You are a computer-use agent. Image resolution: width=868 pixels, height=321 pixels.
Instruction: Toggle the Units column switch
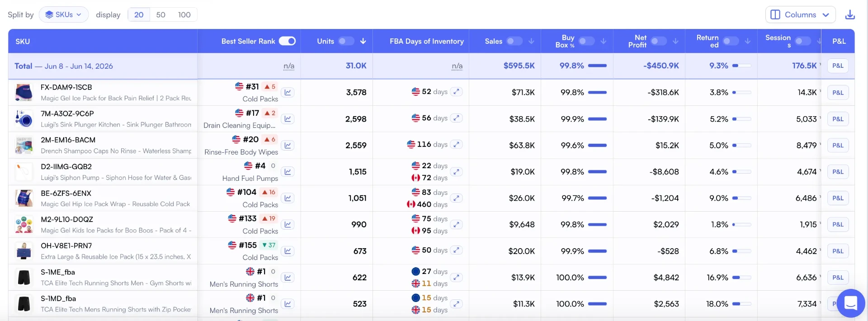click(346, 41)
